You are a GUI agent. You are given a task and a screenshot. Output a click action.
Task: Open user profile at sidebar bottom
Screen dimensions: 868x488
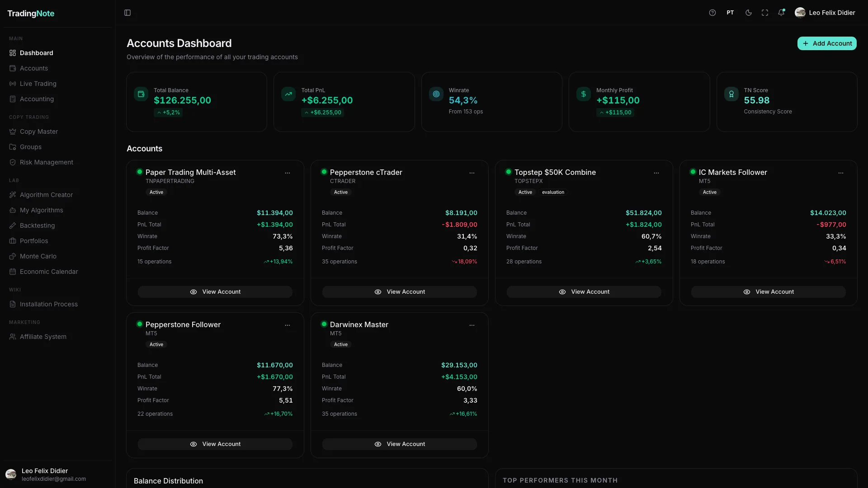[x=57, y=474]
